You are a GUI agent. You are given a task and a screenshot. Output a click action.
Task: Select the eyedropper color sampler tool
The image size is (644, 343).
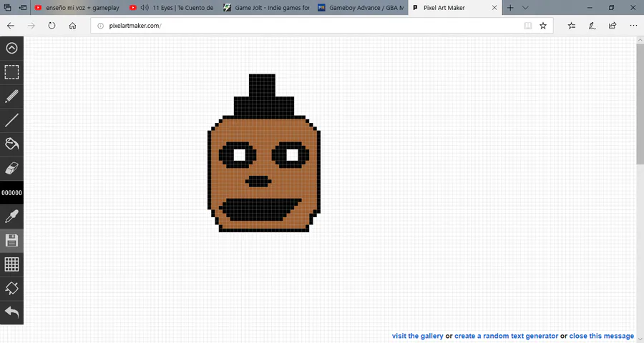tap(11, 217)
